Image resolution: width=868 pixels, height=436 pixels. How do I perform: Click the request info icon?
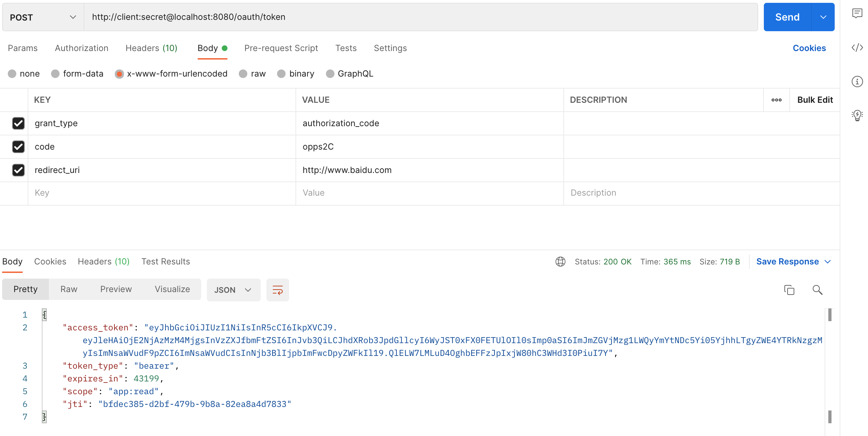pyautogui.click(x=857, y=82)
